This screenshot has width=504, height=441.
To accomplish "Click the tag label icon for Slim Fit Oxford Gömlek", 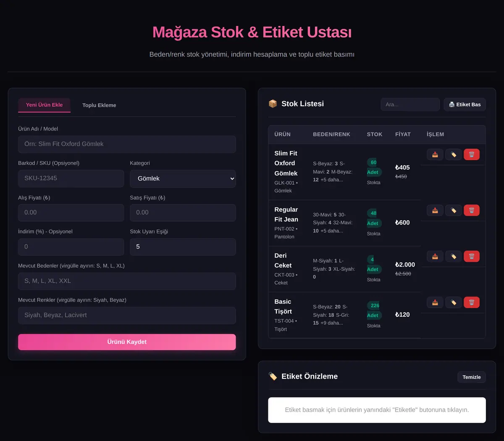I will (454, 154).
